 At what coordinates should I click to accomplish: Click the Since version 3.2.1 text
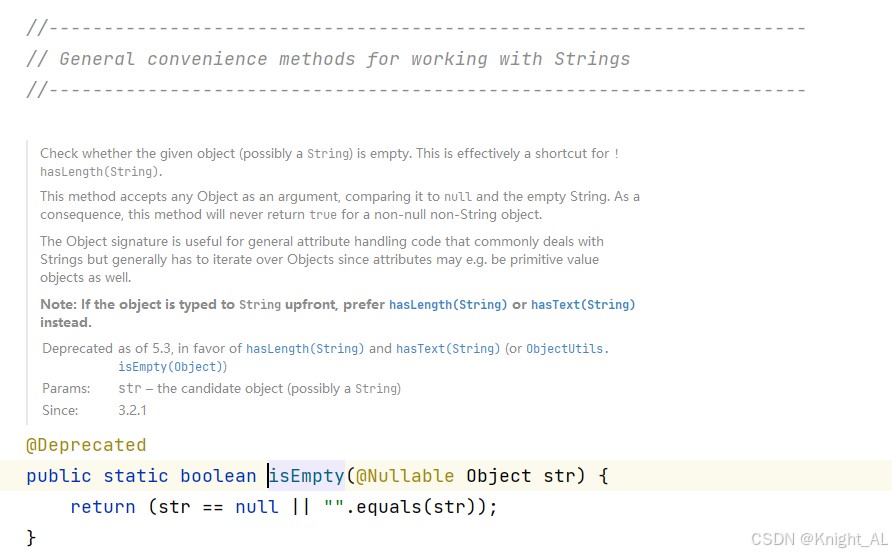tap(133, 410)
